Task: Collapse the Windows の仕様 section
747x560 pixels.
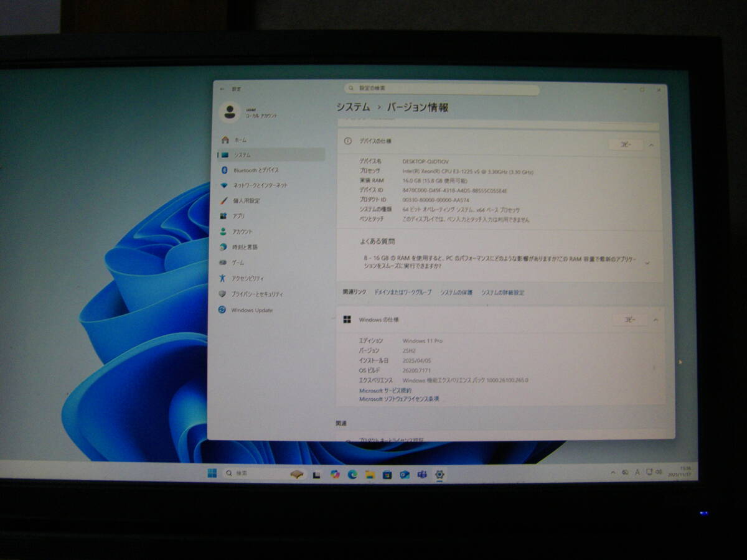Action: 655,319
